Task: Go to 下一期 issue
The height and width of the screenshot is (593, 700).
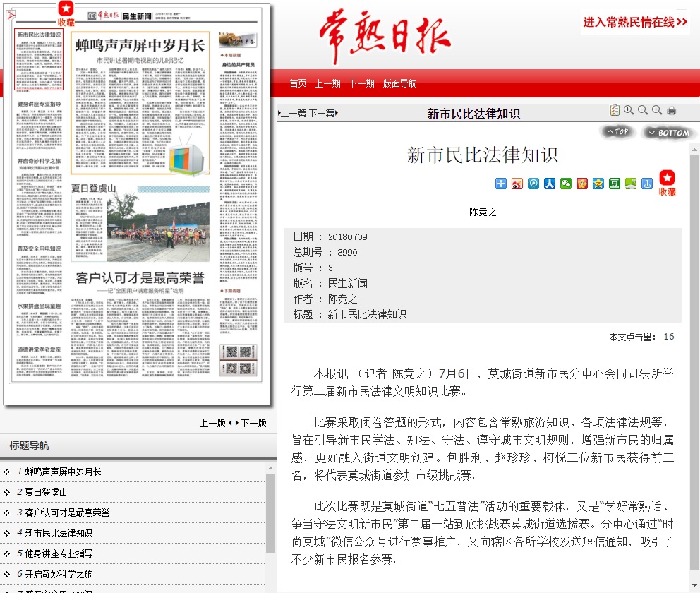Action: pyautogui.click(x=361, y=83)
